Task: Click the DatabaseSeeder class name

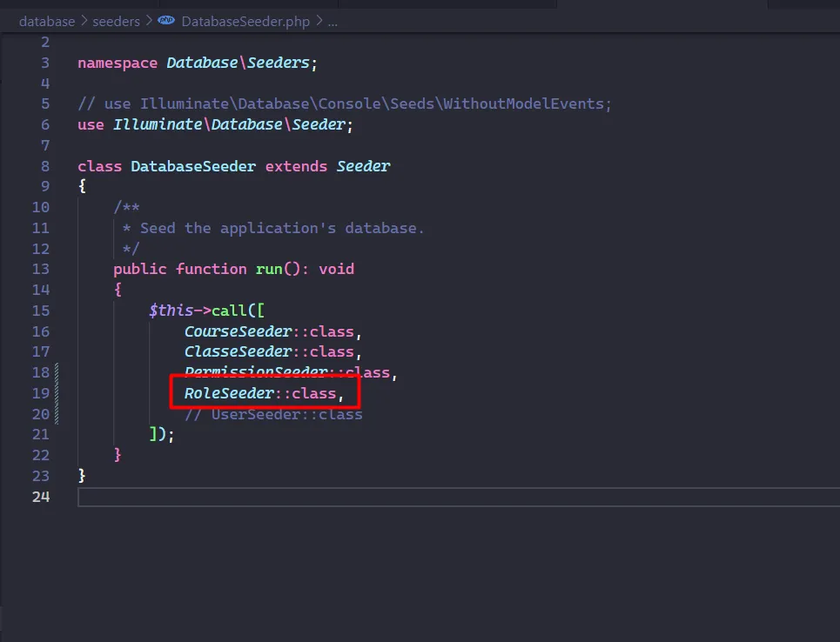Action: [x=193, y=165]
